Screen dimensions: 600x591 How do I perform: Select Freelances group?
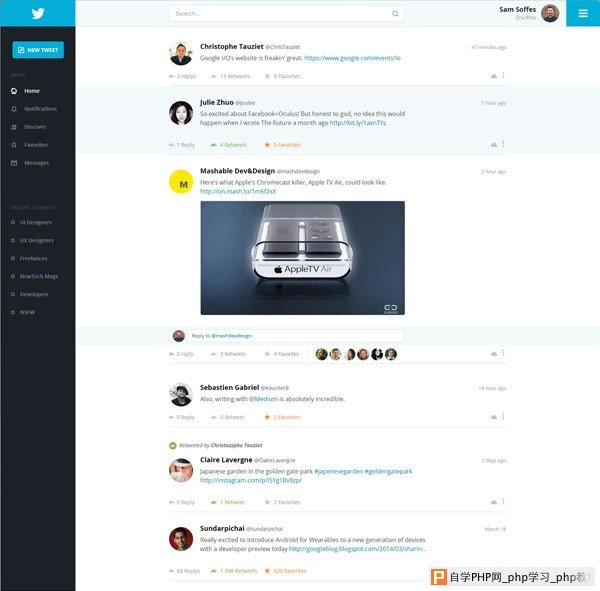(x=29, y=258)
